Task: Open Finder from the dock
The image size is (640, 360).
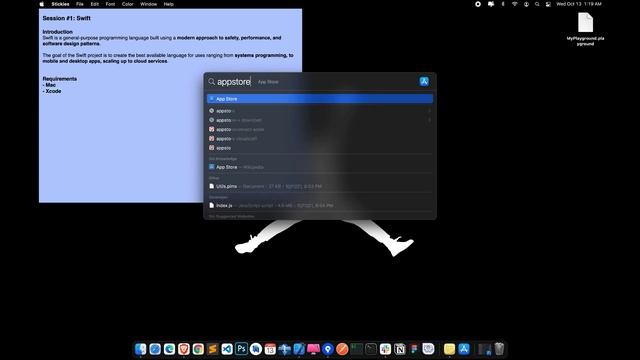Action: coord(140,349)
